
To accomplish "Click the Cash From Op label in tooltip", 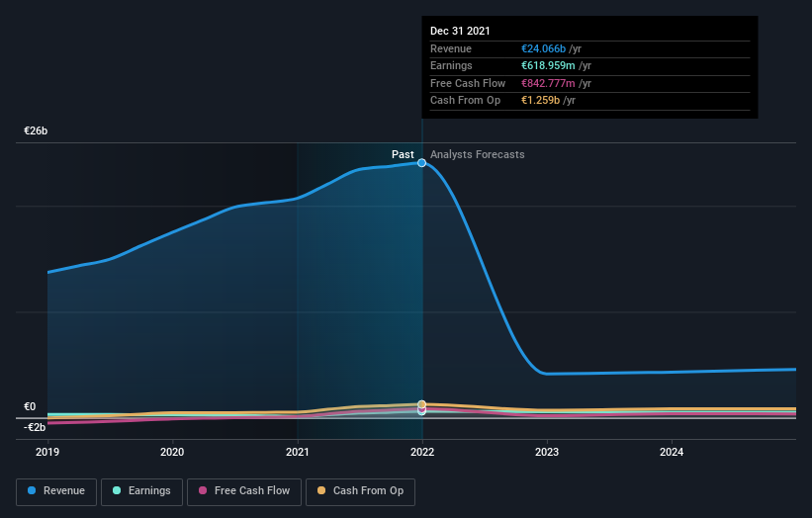I will point(466,101).
